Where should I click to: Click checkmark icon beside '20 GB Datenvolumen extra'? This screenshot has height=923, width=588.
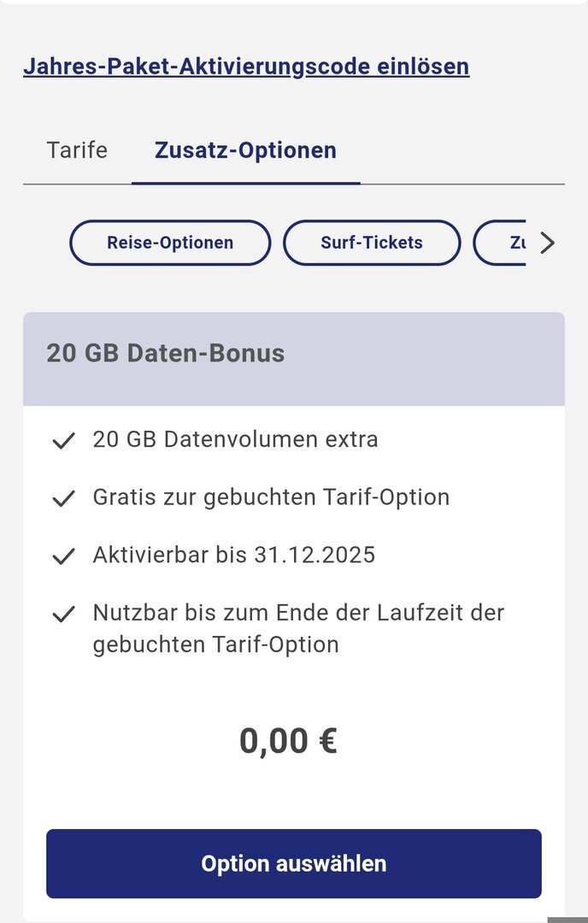[63, 441]
